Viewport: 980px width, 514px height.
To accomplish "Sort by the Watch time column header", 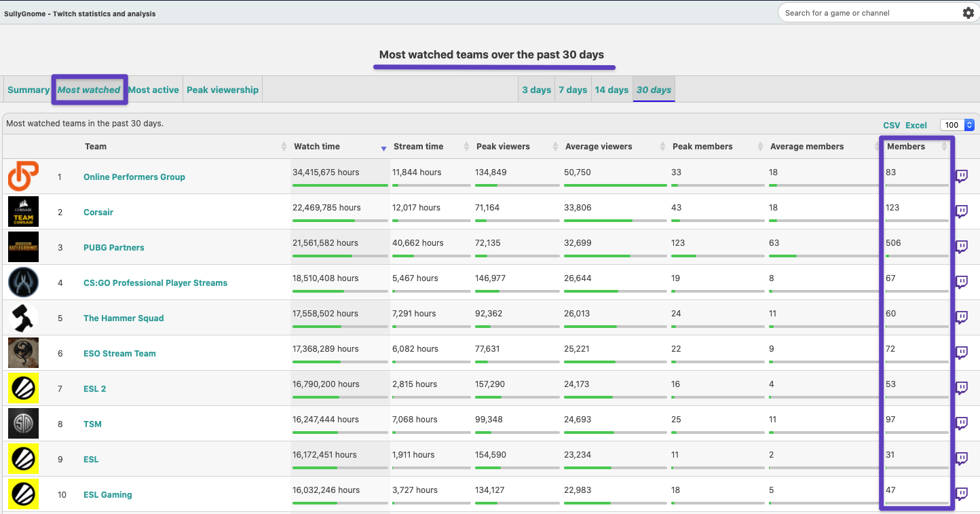I will click(317, 147).
